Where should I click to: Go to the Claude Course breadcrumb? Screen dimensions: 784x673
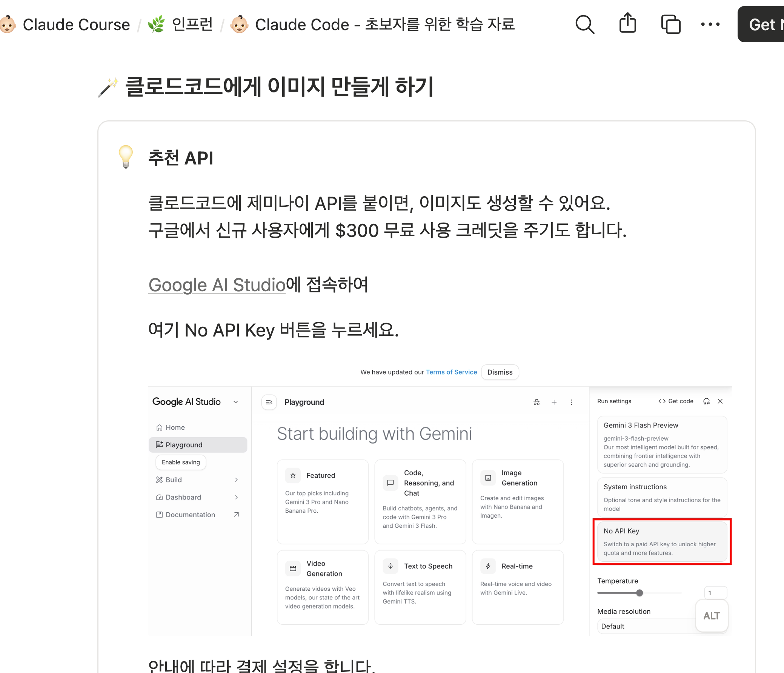76,25
